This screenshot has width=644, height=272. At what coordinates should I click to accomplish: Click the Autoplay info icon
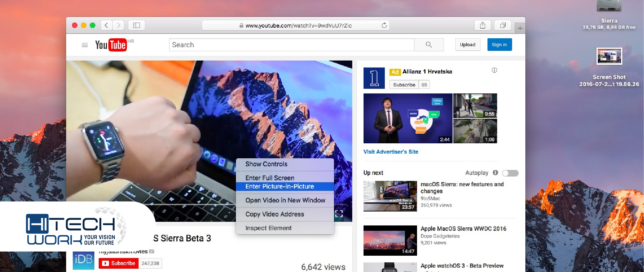point(495,173)
